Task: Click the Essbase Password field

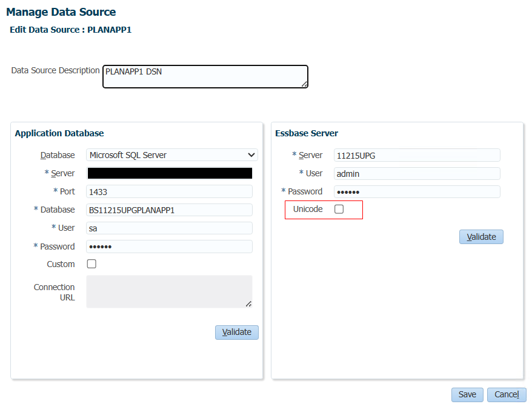Action: [417, 192]
